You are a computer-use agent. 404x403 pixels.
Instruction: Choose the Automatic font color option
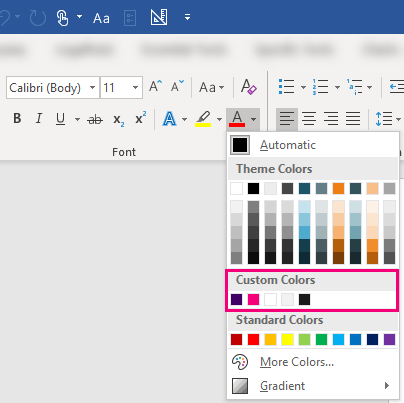pos(313,145)
